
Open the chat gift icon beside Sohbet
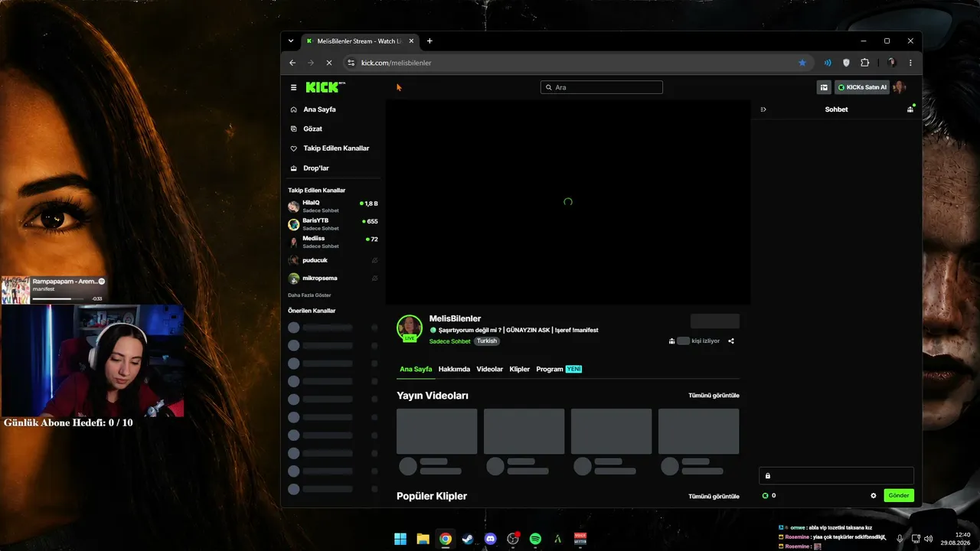(910, 109)
